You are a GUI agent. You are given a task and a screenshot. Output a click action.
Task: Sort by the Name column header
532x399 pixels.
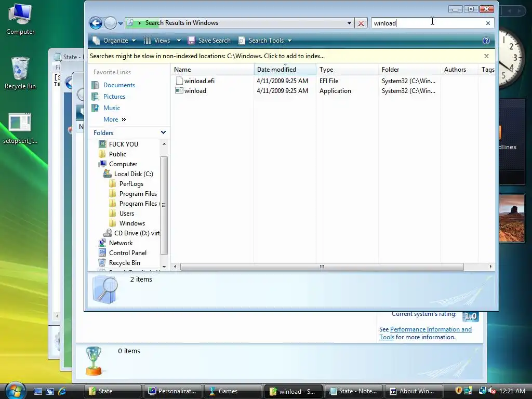pyautogui.click(x=212, y=70)
